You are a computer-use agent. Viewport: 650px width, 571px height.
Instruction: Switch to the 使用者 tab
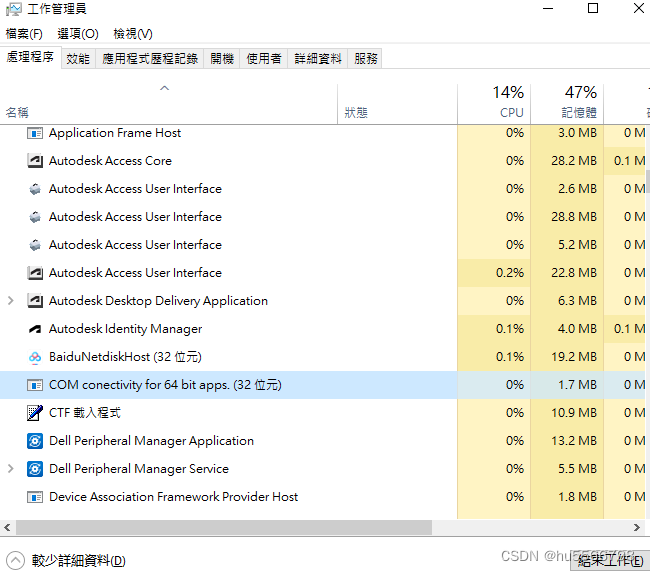click(x=264, y=58)
